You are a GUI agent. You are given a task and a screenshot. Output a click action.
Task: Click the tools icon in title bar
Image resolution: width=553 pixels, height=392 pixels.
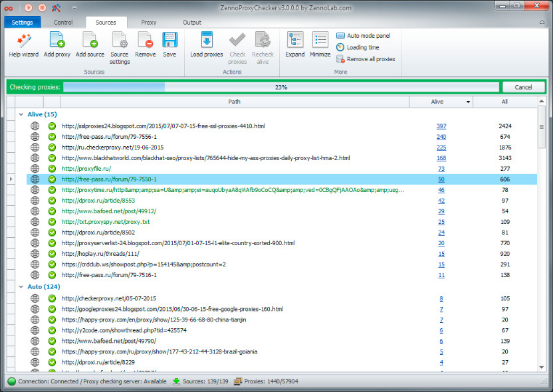(x=56, y=7)
